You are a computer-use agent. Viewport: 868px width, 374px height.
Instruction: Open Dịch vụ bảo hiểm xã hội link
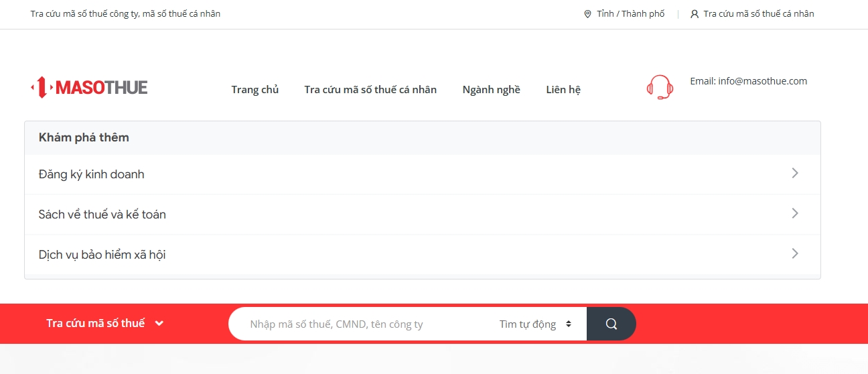coord(102,255)
